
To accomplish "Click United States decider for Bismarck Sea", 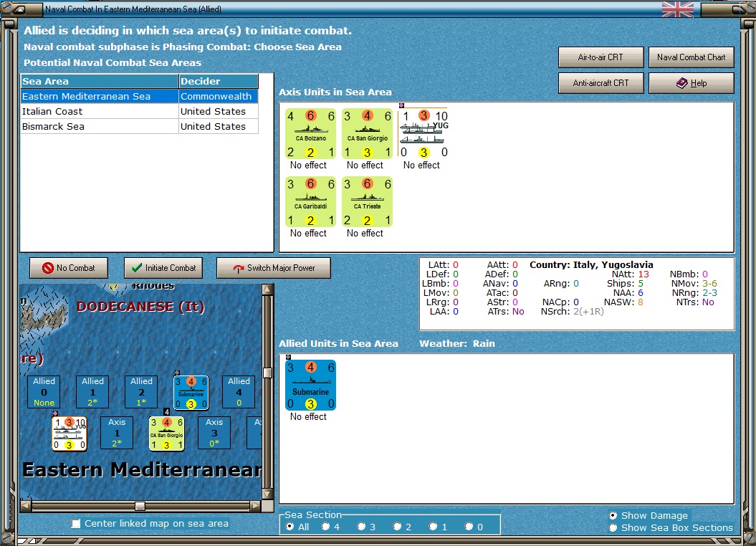I will [219, 126].
